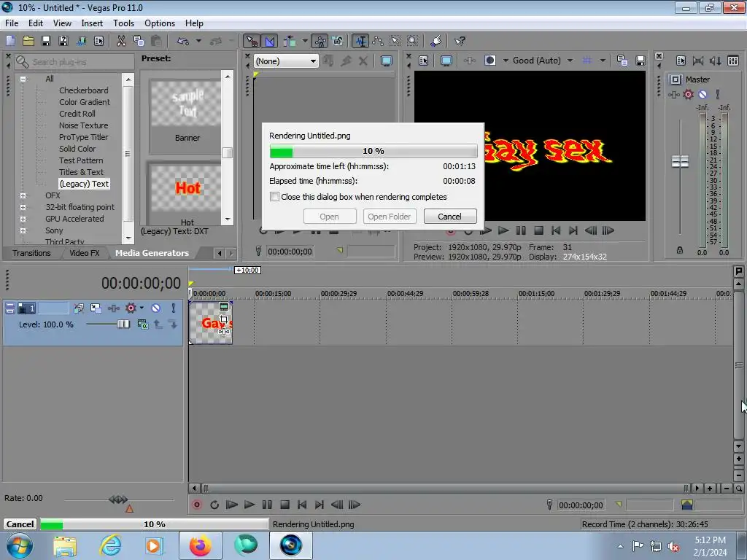Click the New project icon
747x560 pixels.
pos(10,41)
